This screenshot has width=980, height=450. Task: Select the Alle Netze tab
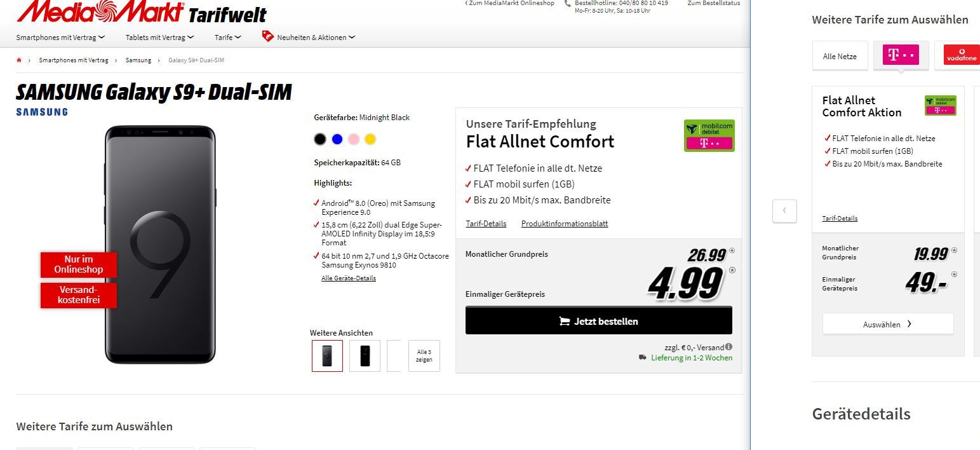click(840, 56)
